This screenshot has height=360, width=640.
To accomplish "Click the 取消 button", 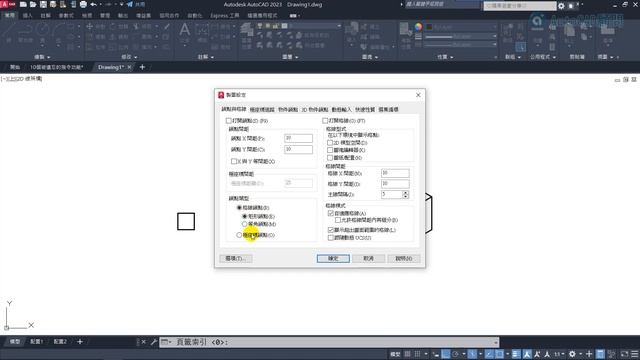I will pyautogui.click(x=369, y=258).
